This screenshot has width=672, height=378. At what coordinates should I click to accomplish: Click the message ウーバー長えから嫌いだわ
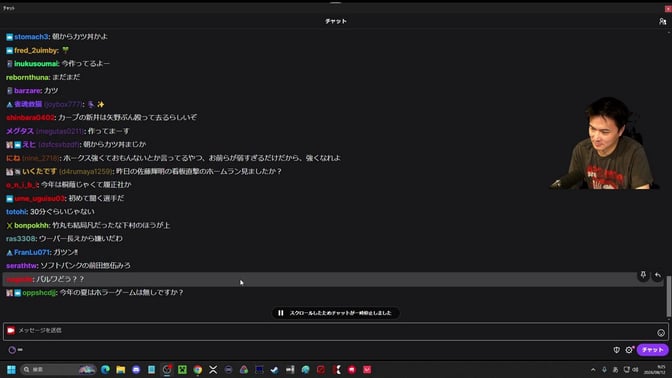coord(81,239)
